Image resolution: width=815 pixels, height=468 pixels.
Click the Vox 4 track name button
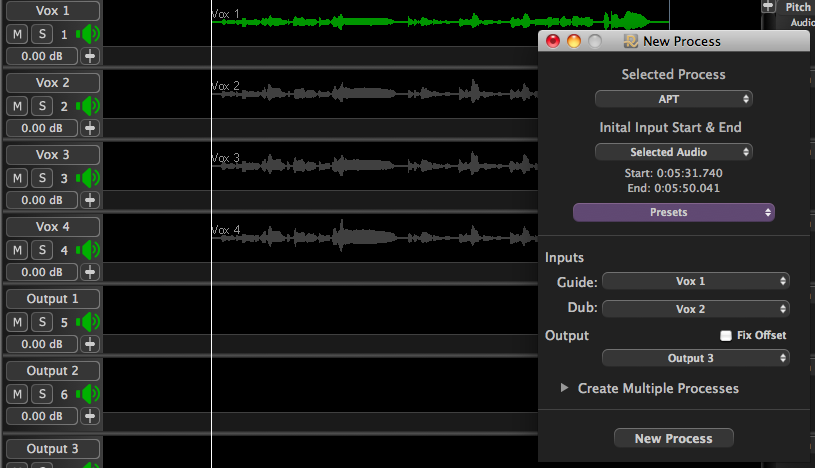pos(53,227)
